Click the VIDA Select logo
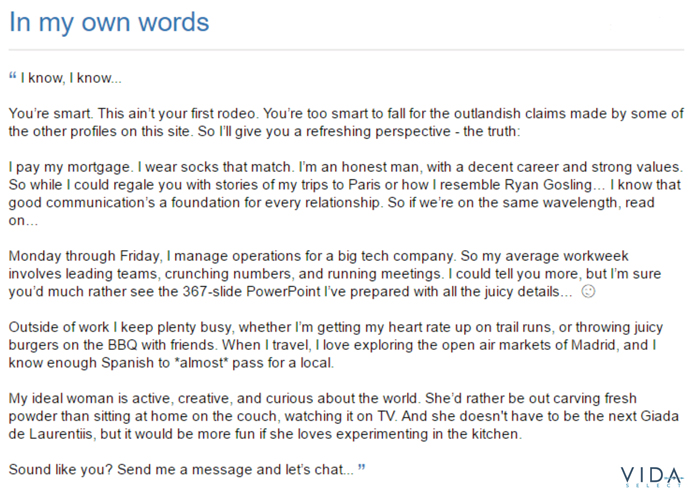 point(652,476)
